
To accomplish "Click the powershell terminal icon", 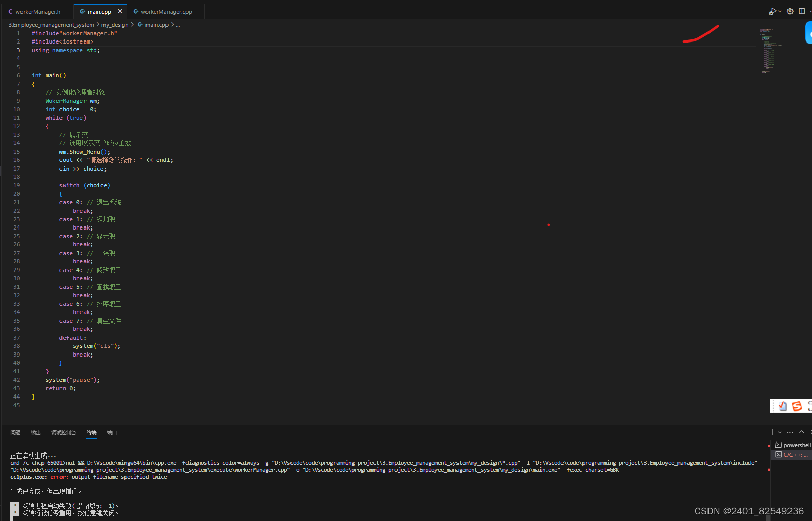I will coord(779,445).
